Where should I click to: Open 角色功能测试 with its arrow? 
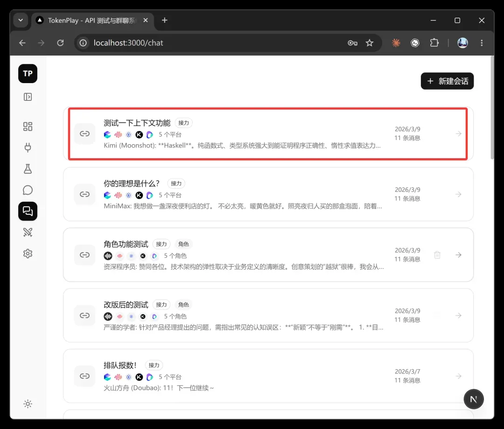tap(458, 255)
